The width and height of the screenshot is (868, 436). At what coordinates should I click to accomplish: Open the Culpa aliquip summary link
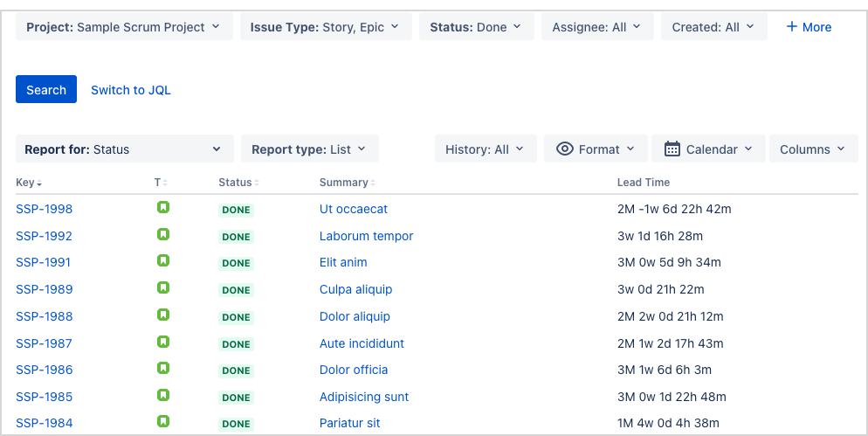(355, 289)
